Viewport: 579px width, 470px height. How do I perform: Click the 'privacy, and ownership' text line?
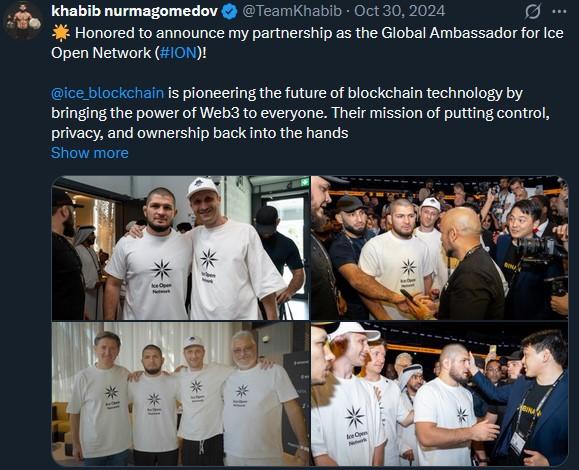click(x=200, y=133)
